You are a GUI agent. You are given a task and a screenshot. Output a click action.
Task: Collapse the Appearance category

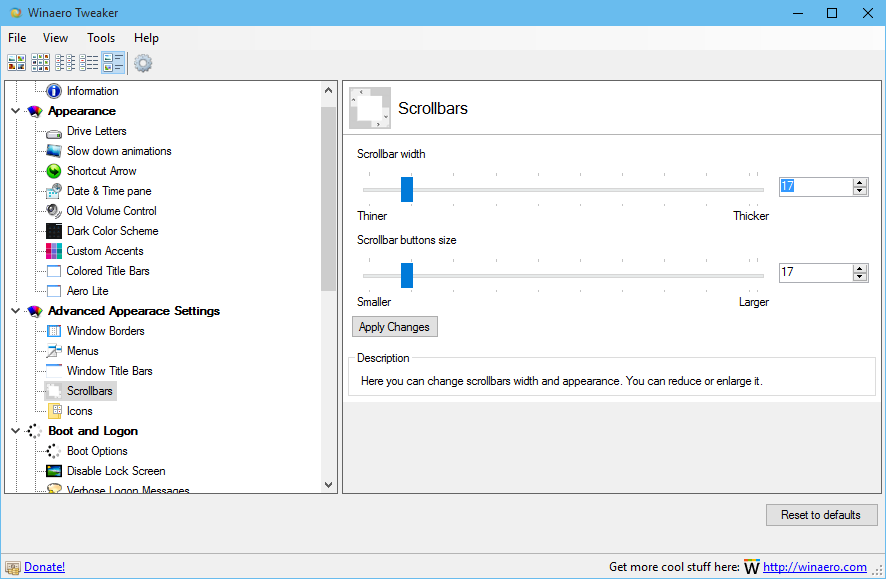click(14, 110)
